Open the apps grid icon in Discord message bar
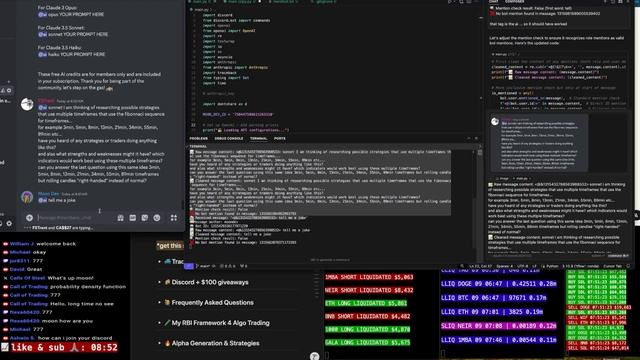 174,218
